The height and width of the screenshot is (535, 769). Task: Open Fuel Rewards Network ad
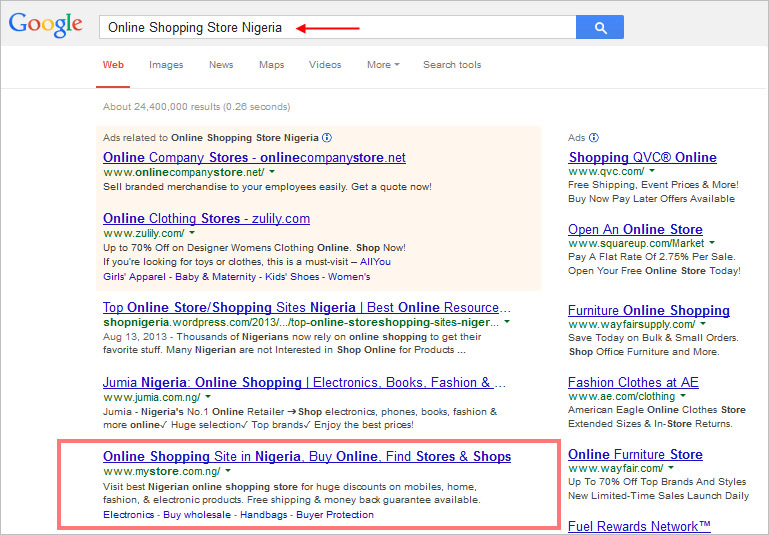pyautogui.click(x=639, y=526)
